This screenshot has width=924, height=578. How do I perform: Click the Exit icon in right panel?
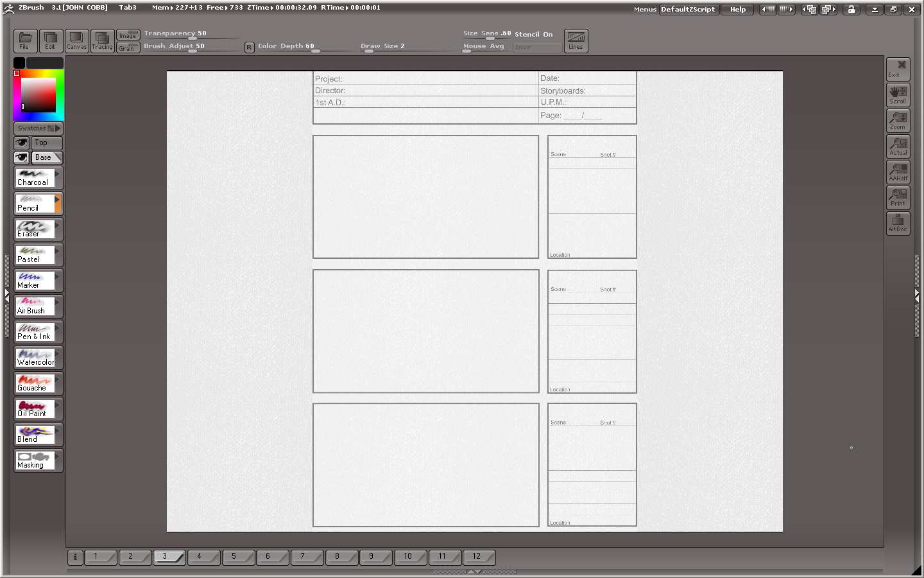(898, 69)
